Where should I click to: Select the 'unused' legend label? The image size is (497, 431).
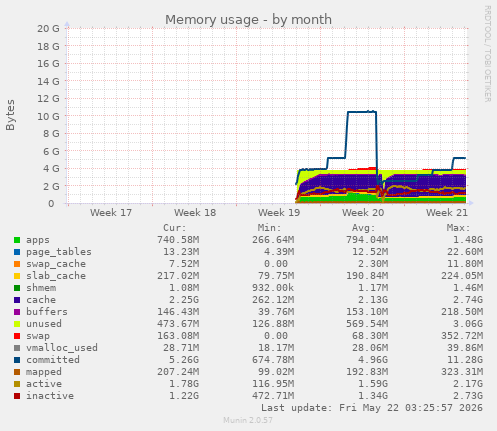[44, 324]
